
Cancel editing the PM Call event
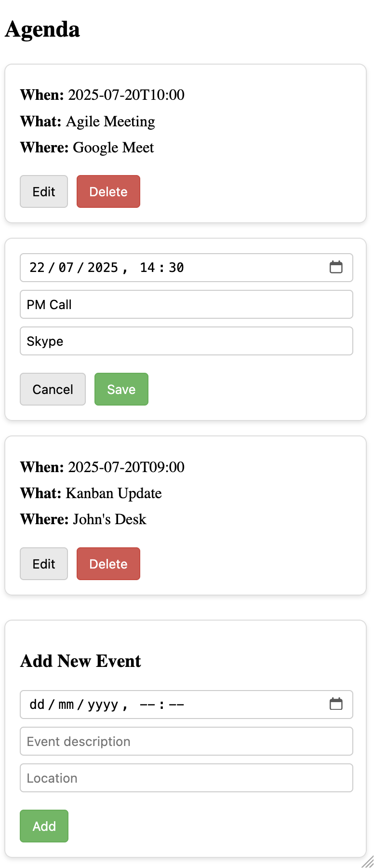[53, 389]
